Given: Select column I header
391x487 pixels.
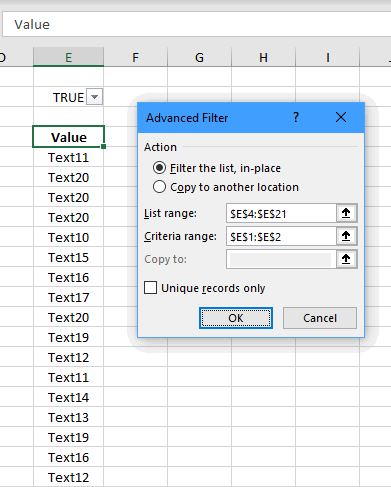Looking at the screenshot, I should pos(328,57).
